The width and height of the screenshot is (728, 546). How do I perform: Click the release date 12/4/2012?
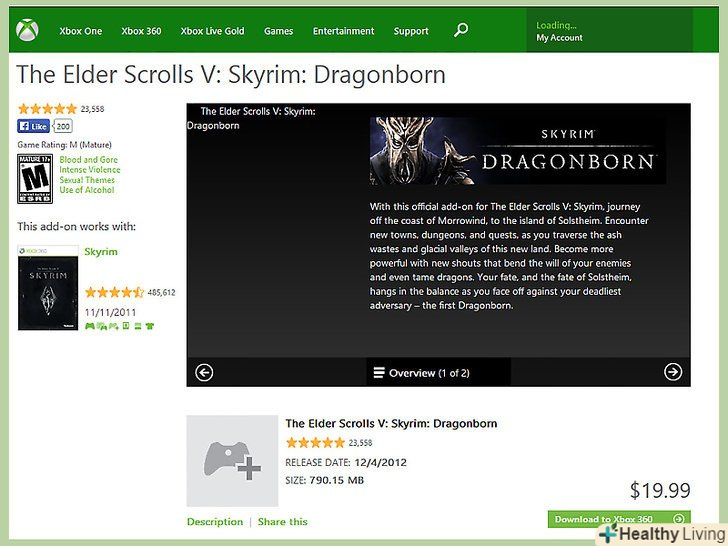(x=380, y=462)
